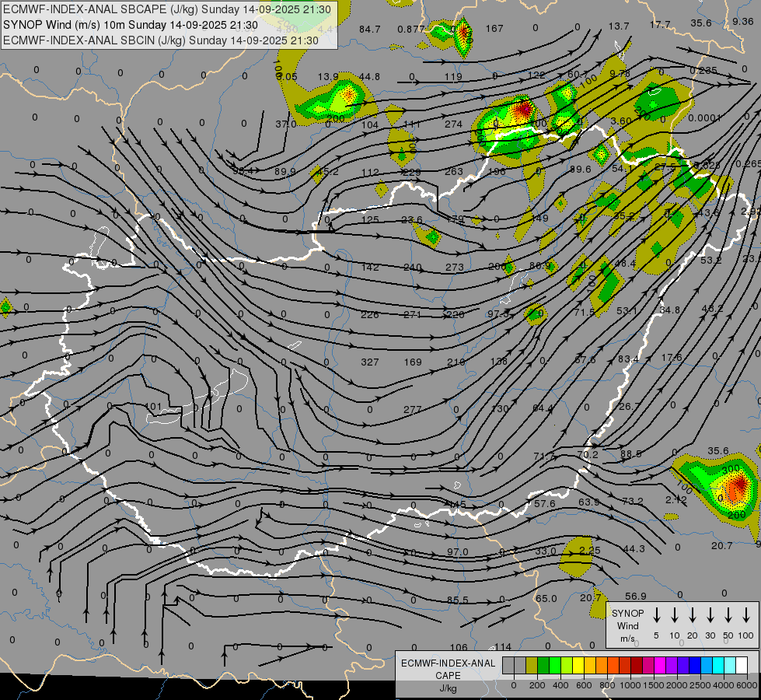761x700 pixels.
Task: Select the map value 169
Action: tap(413, 362)
